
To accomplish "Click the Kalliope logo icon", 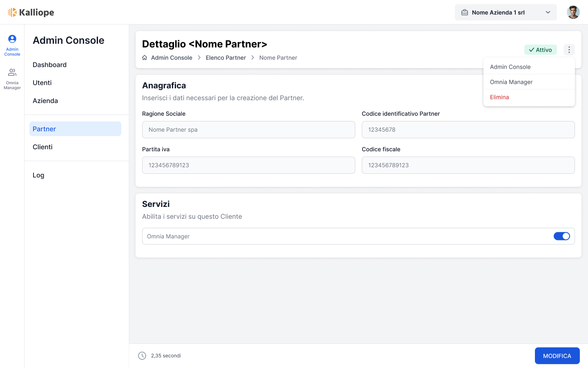I will (12, 12).
